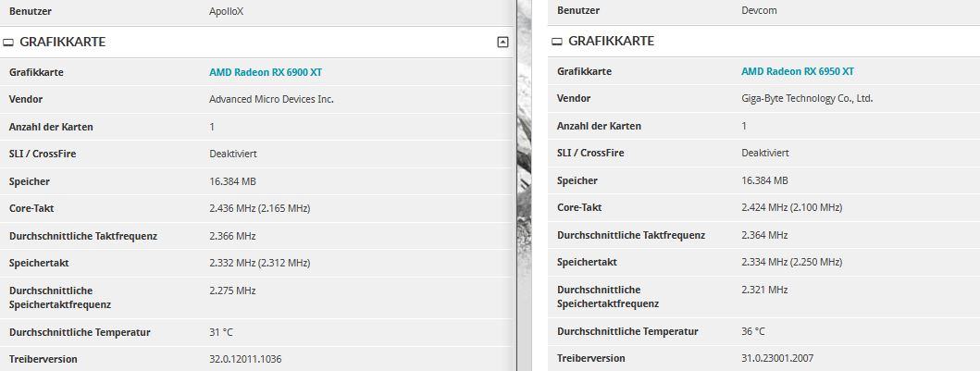Click the left SLI / CrossFire label
Screen dimensions: 980x371
43,154
